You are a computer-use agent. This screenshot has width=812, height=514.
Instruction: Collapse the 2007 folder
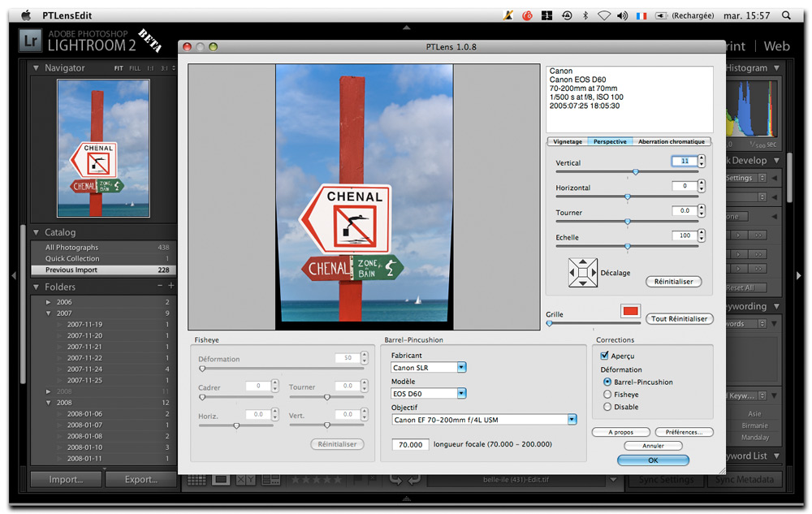point(48,313)
